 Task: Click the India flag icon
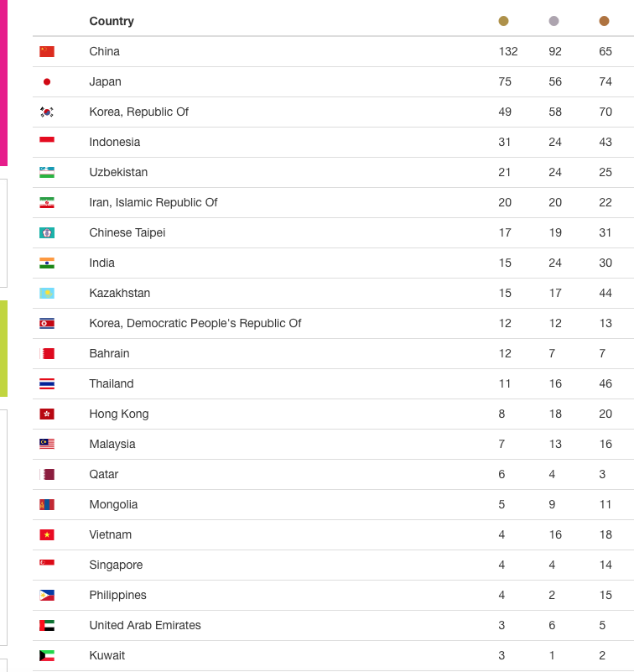pos(47,263)
